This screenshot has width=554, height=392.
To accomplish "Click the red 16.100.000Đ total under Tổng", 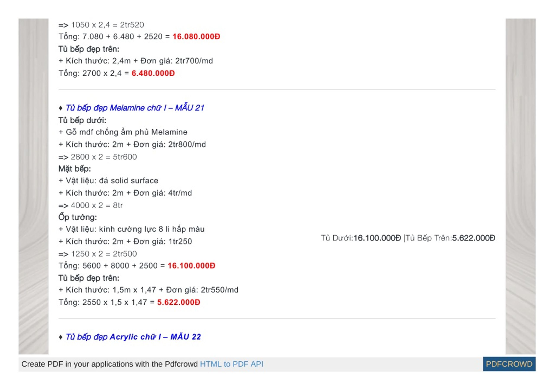I will click(x=191, y=265).
